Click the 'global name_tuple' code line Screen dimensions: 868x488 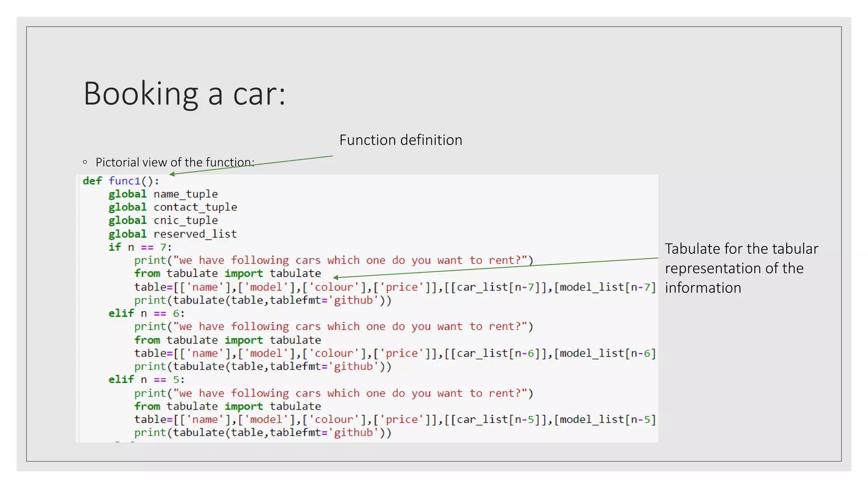point(163,194)
